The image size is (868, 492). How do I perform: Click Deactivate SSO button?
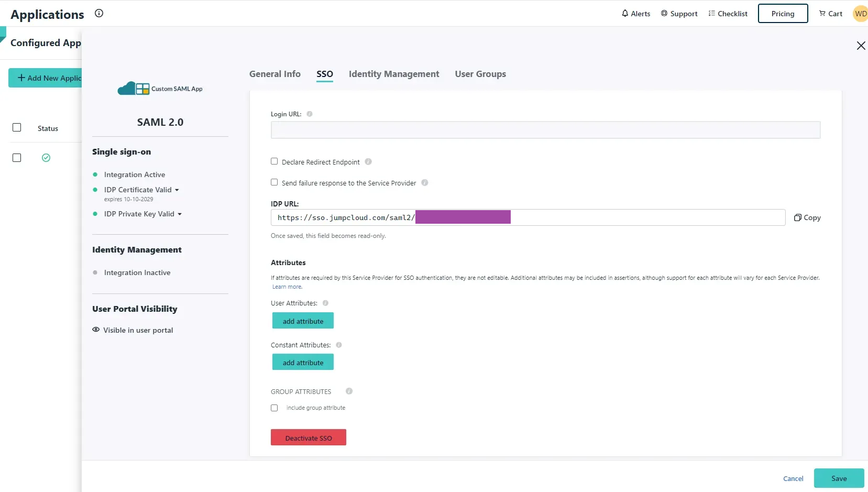[309, 438]
